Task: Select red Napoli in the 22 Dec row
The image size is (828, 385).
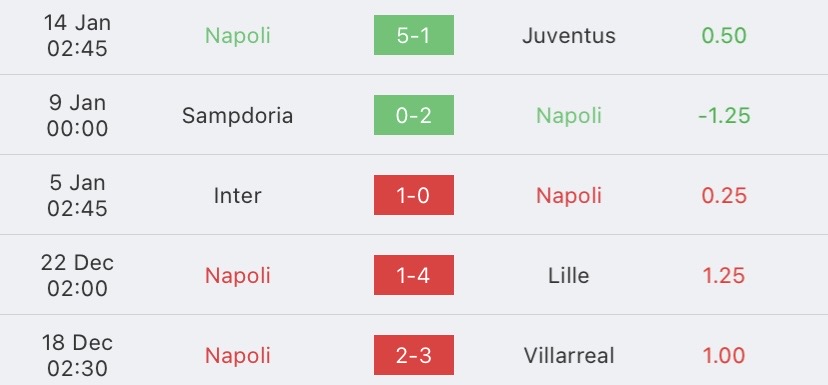Action: (x=237, y=276)
